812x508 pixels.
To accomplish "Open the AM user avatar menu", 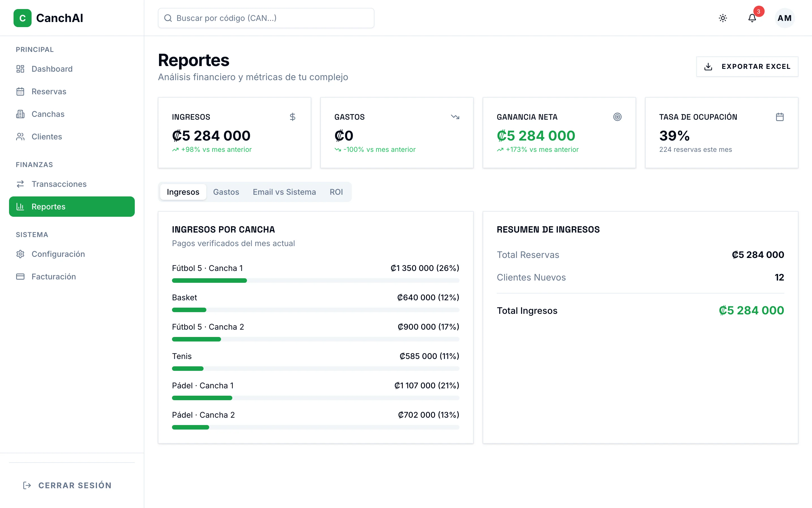I will pyautogui.click(x=784, y=18).
